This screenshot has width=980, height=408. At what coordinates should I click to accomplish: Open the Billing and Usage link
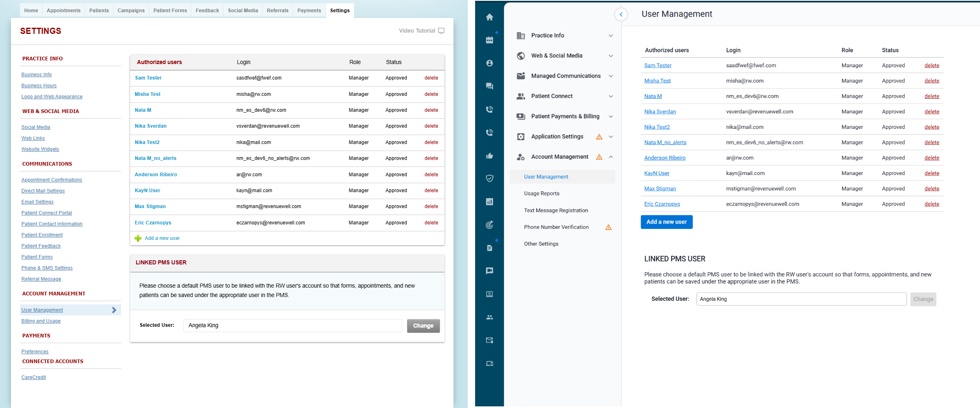41,321
